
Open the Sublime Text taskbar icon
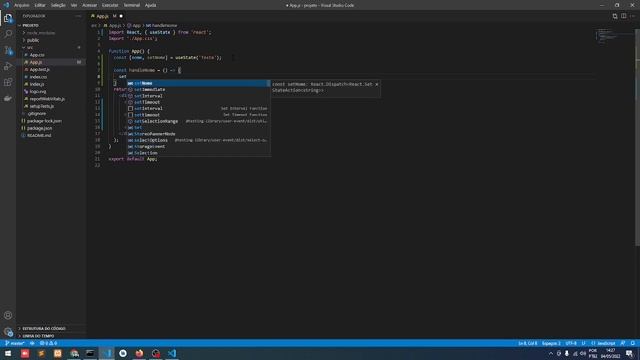click(41, 353)
